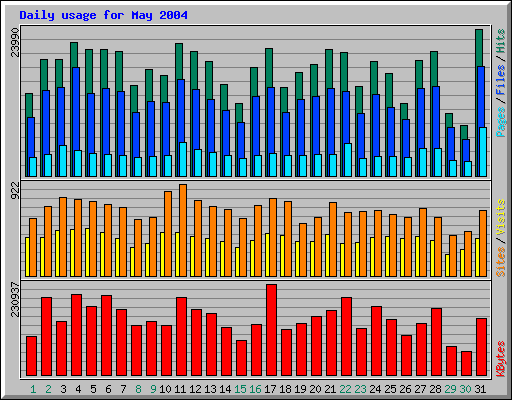Click the blue 'Files' legend label
Screen dimensions: 512x400
(500, 80)
